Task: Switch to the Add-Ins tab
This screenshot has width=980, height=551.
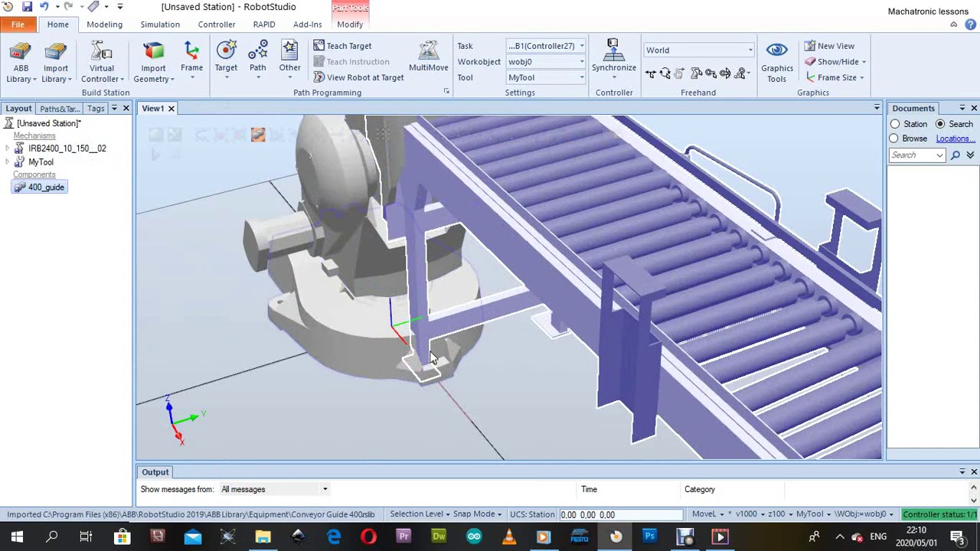Action: (307, 24)
